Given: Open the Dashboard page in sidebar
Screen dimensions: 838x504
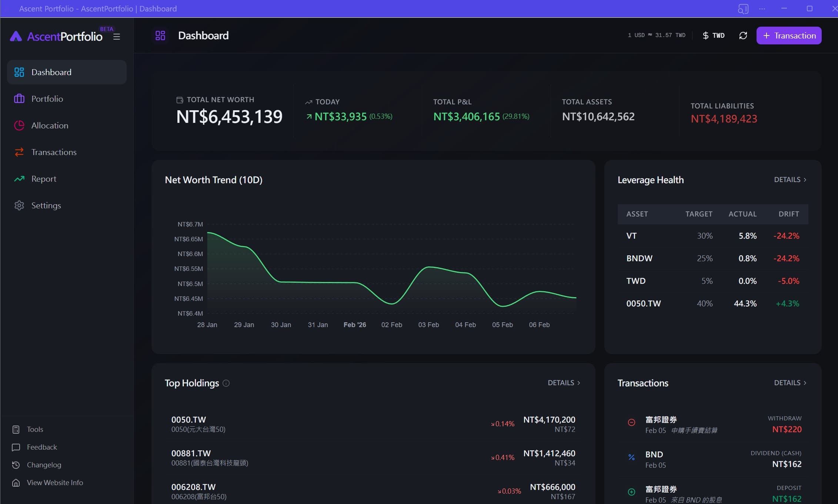Looking at the screenshot, I should pyautogui.click(x=67, y=72).
